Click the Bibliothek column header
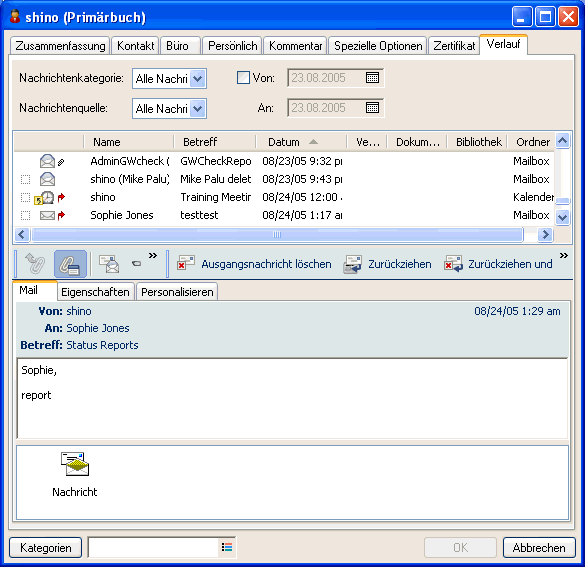 [478, 142]
